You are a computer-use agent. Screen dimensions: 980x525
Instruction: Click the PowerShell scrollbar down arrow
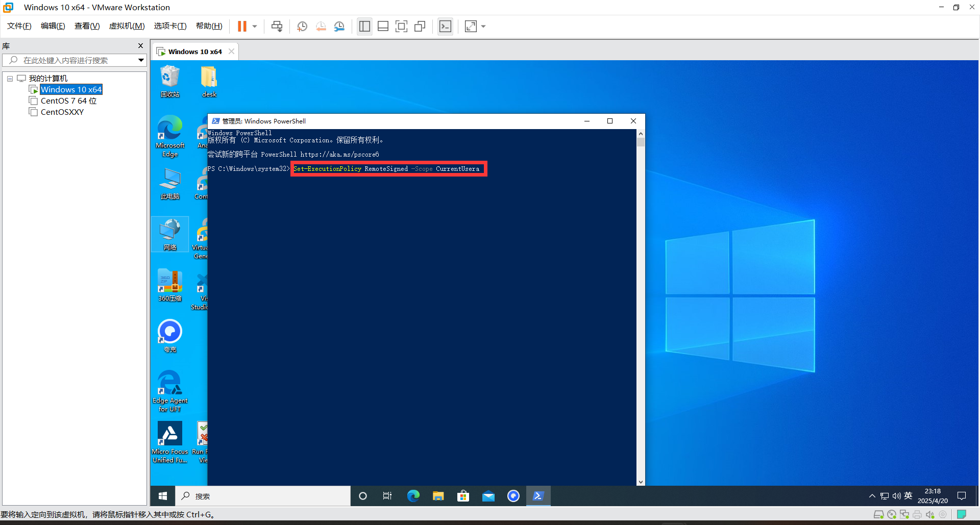[641, 481]
